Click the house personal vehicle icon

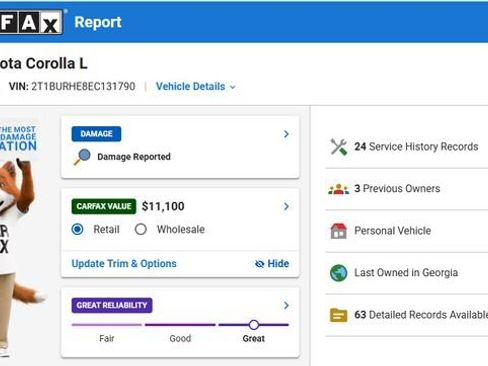pyautogui.click(x=339, y=231)
